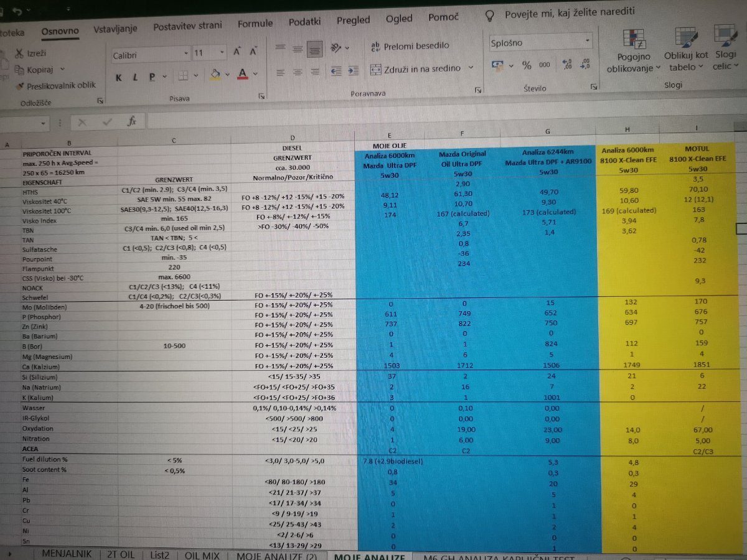Align text to middle of cell
Screen dimensions: 747x560
coord(298,48)
